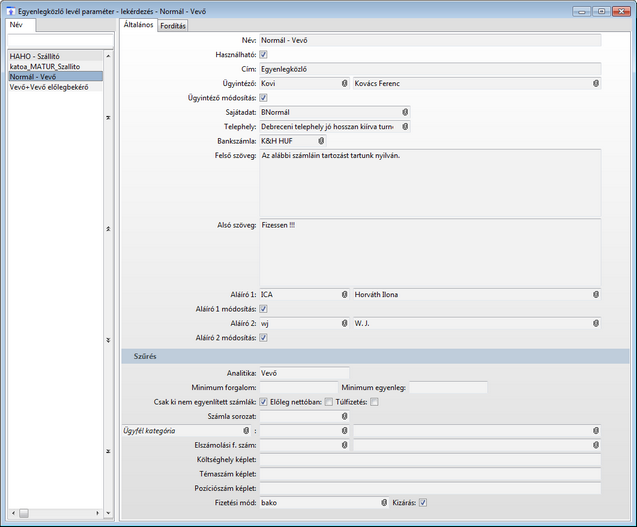Click the lookup icon next to the Ügyfél kategória label
The image size is (637, 527).
point(246,431)
